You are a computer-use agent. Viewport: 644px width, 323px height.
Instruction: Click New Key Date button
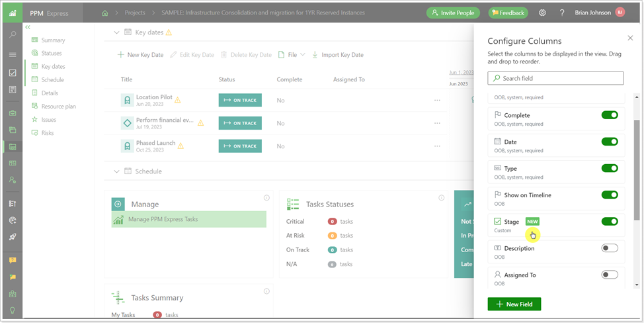click(x=140, y=55)
